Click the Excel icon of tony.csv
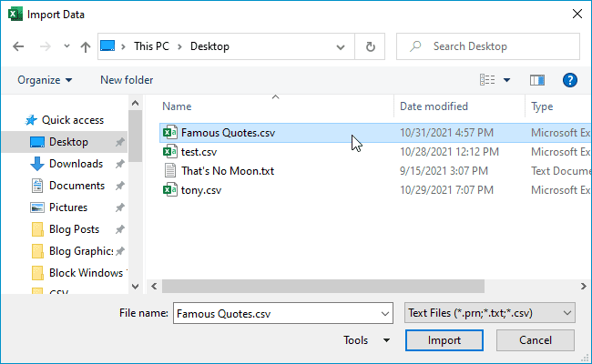The width and height of the screenshot is (592, 364). tap(170, 189)
